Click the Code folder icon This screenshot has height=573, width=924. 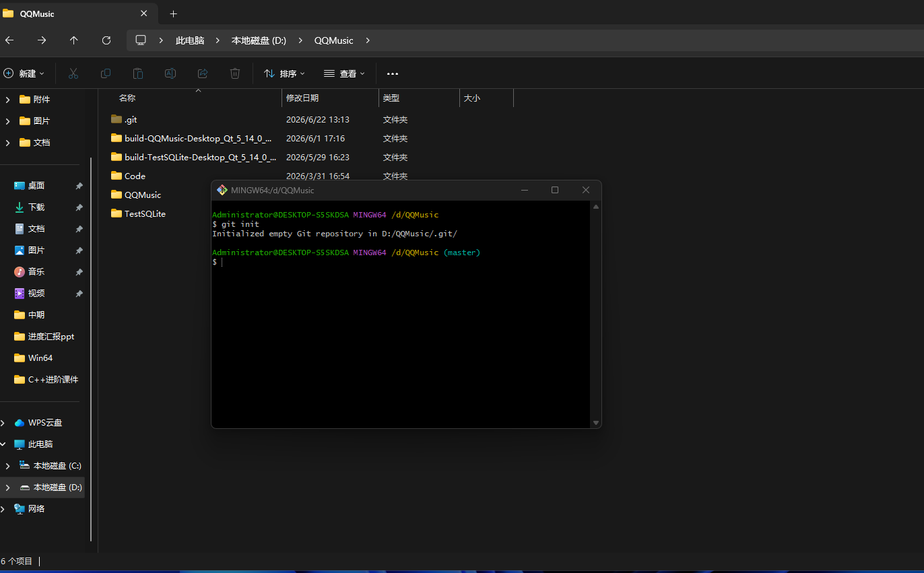pos(117,176)
